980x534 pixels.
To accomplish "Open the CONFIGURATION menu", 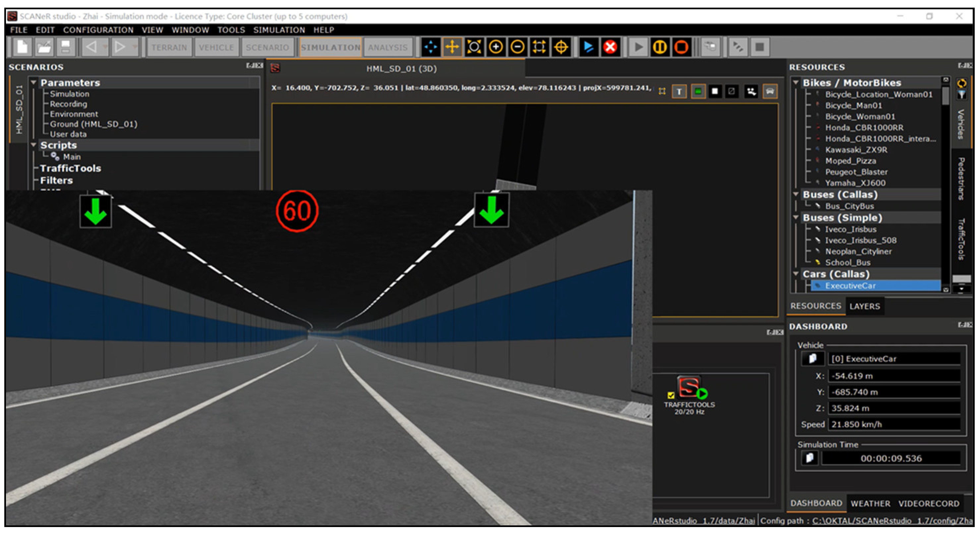I will 98,30.
